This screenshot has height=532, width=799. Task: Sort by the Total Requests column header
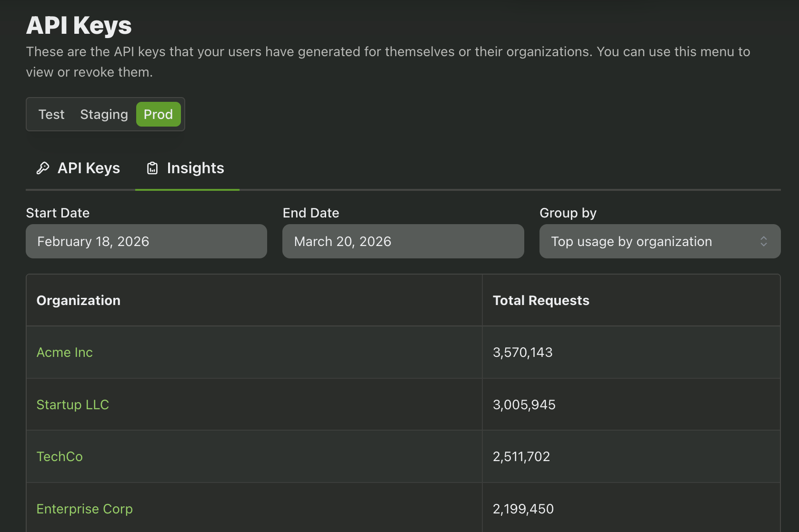click(x=541, y=300)
